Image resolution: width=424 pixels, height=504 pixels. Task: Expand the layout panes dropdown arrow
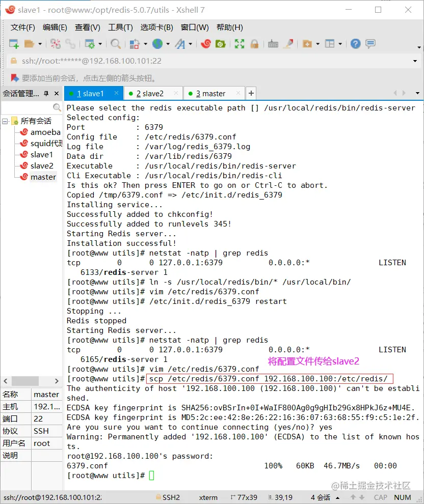(x=340, y=44)
